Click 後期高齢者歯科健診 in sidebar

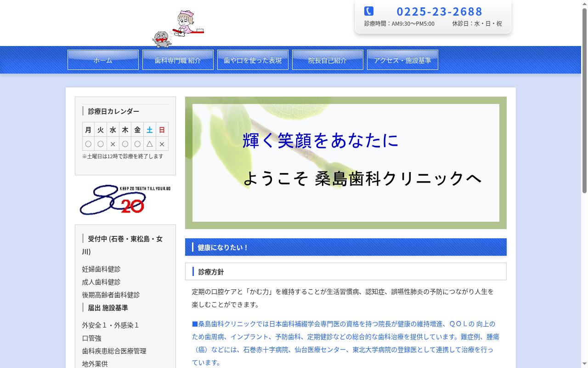111,295
